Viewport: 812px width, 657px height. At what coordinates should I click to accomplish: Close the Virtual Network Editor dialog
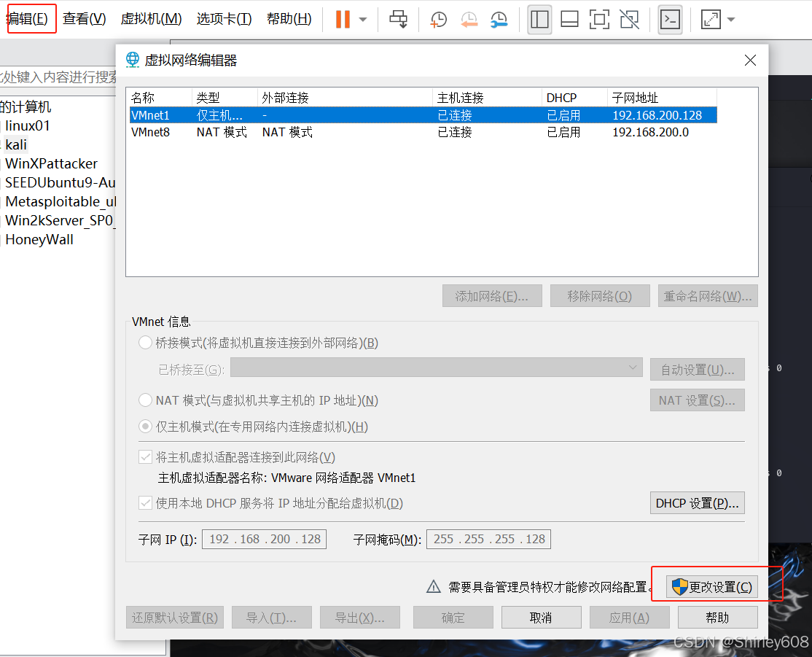750,60
